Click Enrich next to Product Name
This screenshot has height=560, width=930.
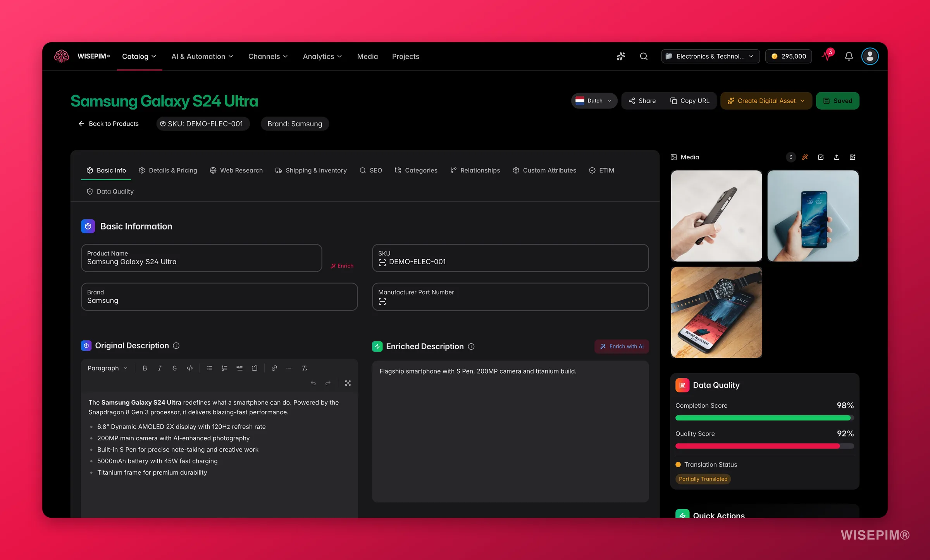(x=342, y=266)
